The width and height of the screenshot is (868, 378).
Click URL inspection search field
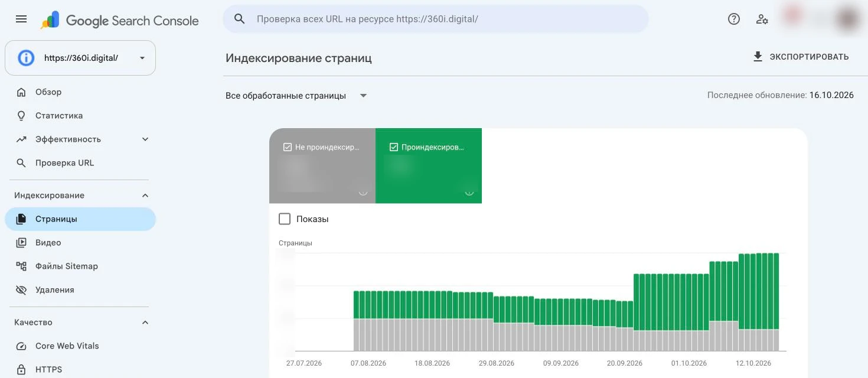click(435, 19)
